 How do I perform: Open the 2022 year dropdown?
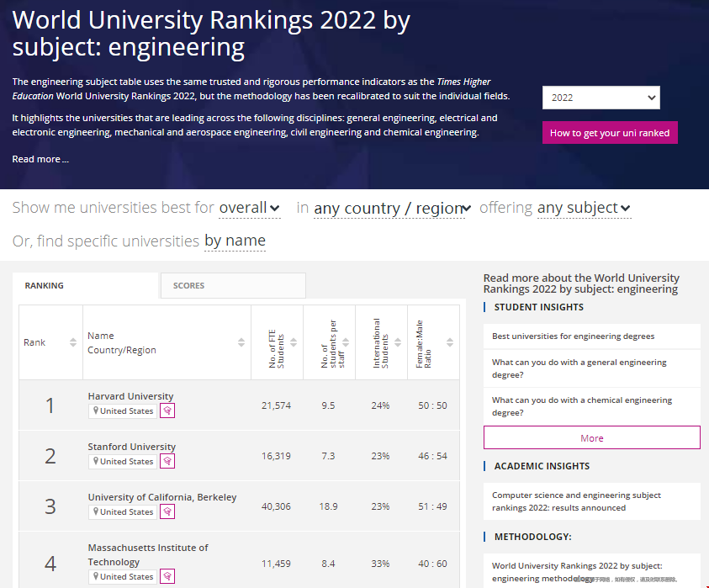[601, 98]
